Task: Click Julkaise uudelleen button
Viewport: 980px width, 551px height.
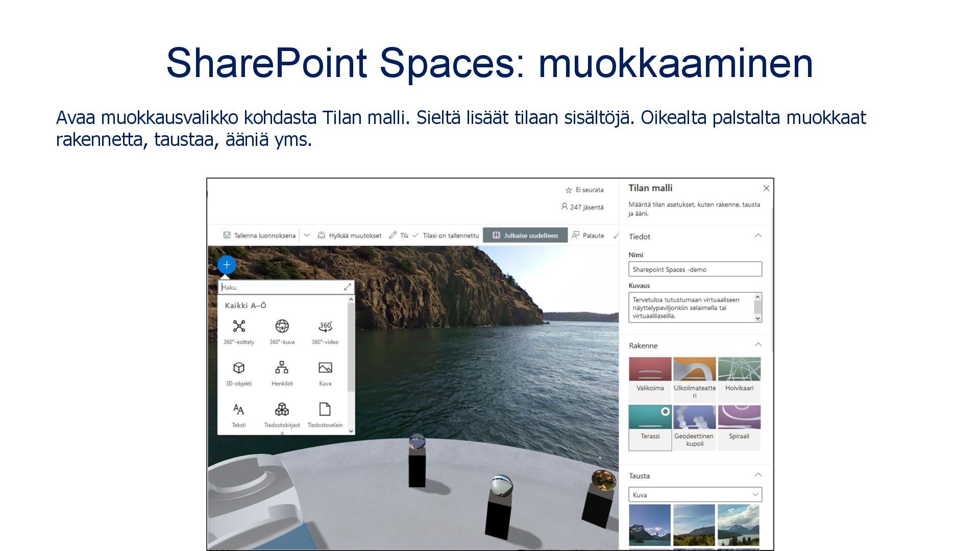Action: (x=525, y=235)
